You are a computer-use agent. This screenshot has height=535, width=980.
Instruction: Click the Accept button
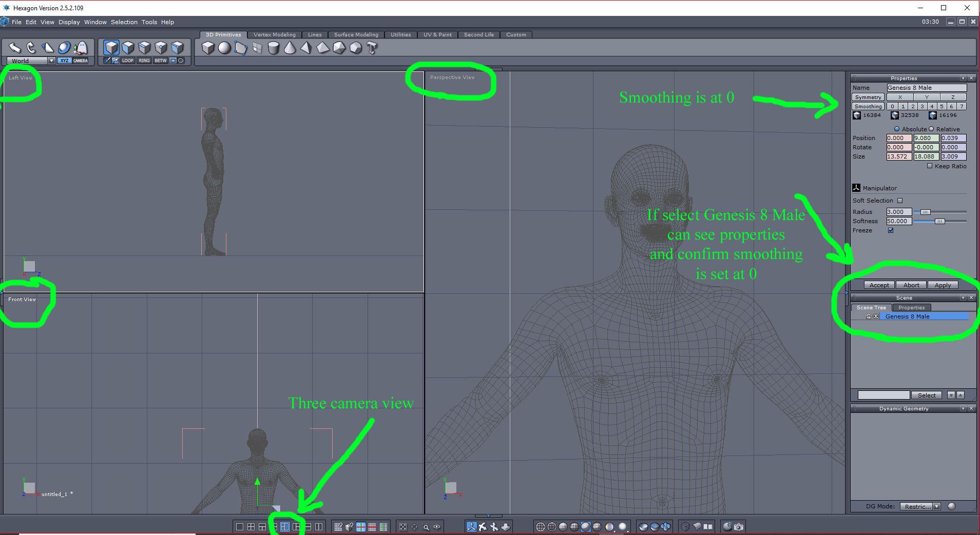879,285
